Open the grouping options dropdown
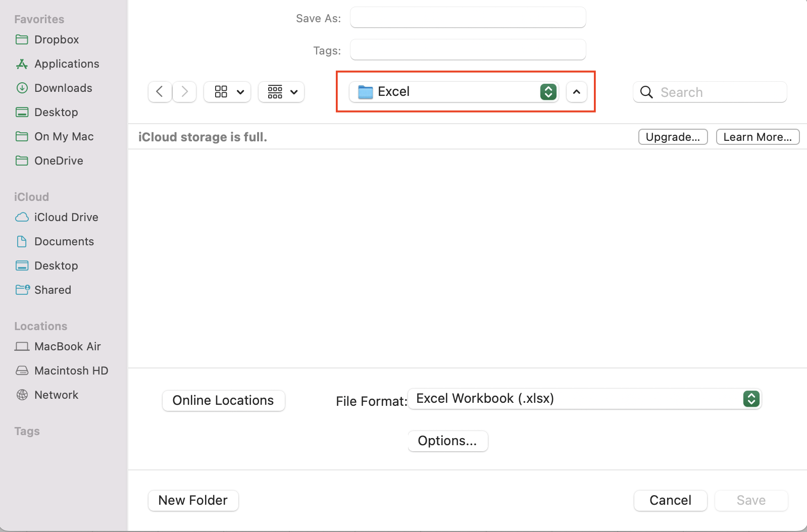This screenshot has width=807, height=532. pyautogui.click(x=281, y=92)
